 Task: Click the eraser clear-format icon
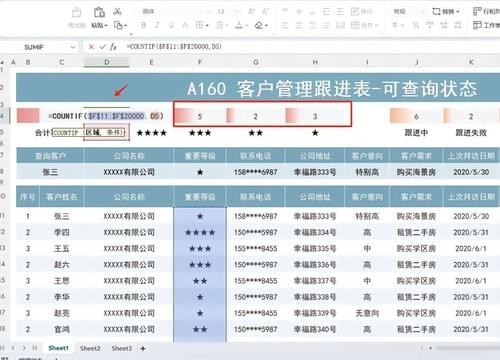[x=259, y=25]
